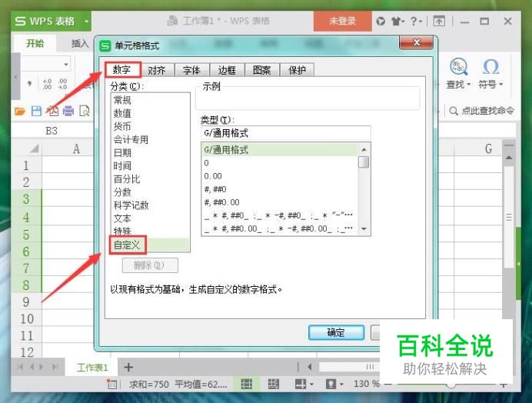Click the Print Preview icon
The width and height of the screenshot is (532, 403).
pos(85,111)
